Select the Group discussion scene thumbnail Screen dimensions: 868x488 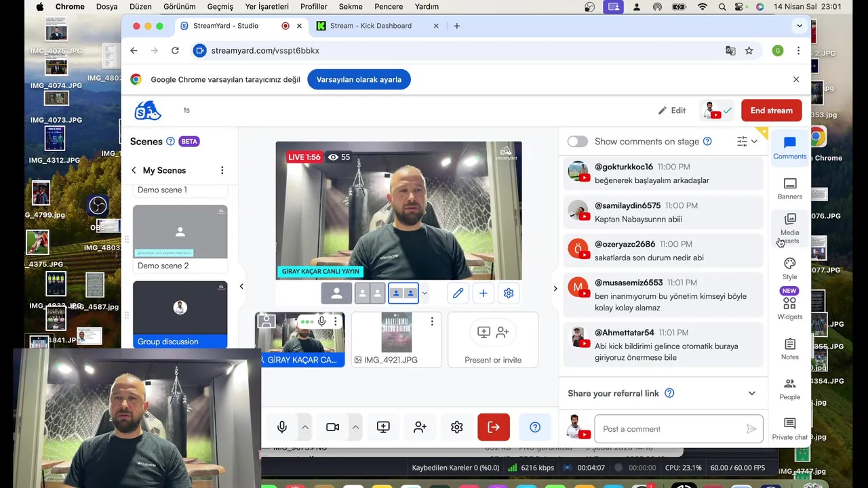click(x=180, y=314)
